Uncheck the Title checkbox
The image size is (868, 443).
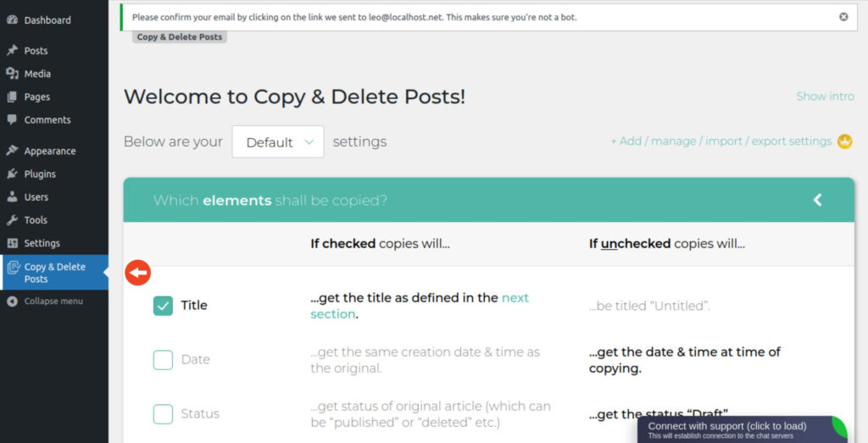click(x=163, y=305)
